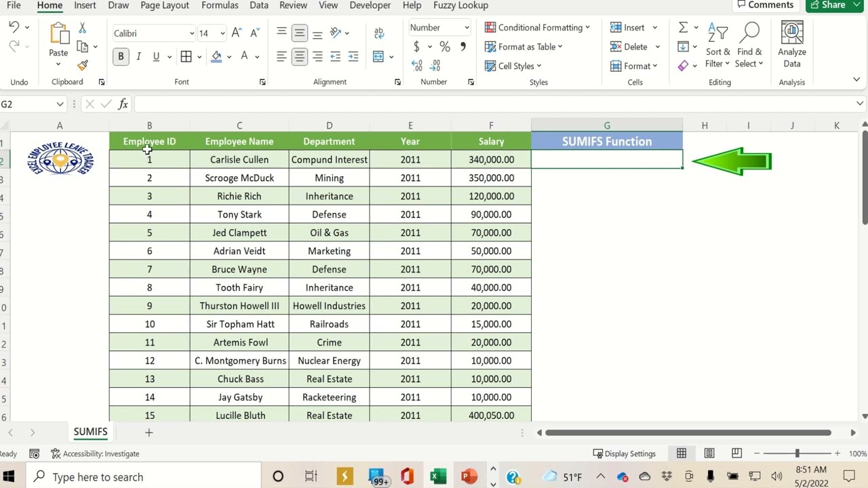Toggle Align Left text alignment

tap(281, 57)
